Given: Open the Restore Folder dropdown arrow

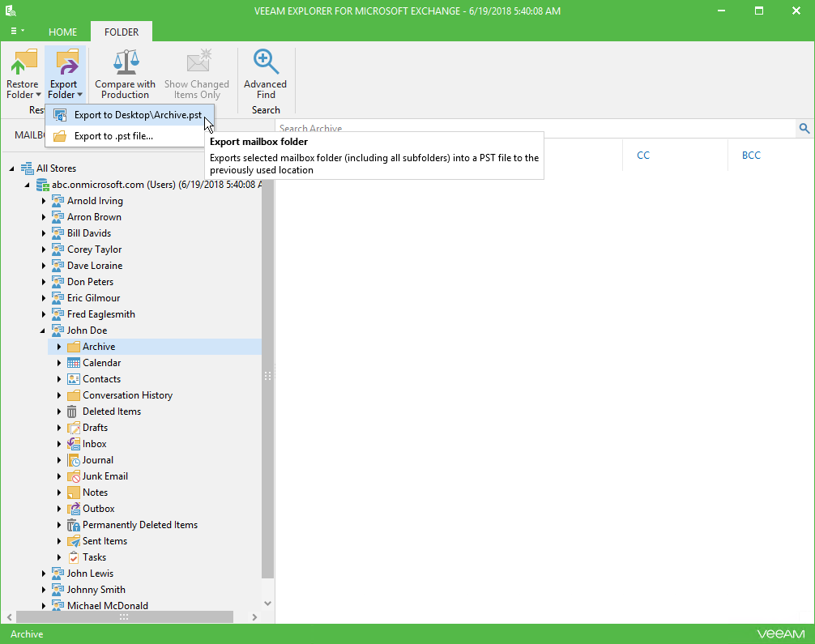Looking at the screenshot, I should (x=38, y=95).
